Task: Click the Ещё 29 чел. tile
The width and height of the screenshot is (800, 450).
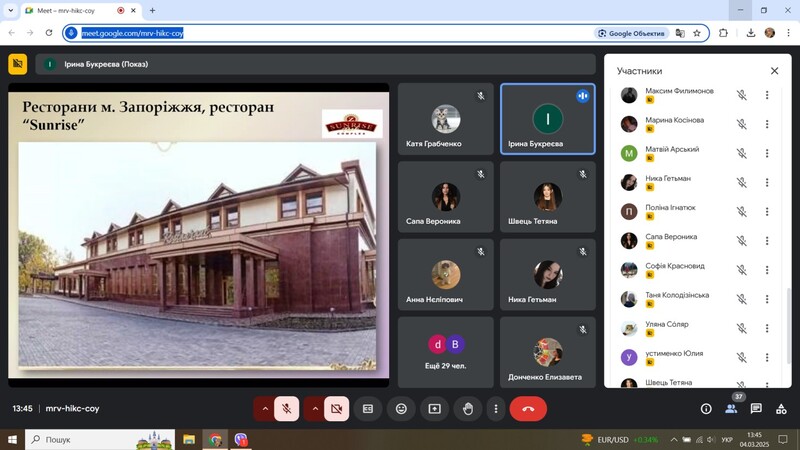Action: [445, 352]
